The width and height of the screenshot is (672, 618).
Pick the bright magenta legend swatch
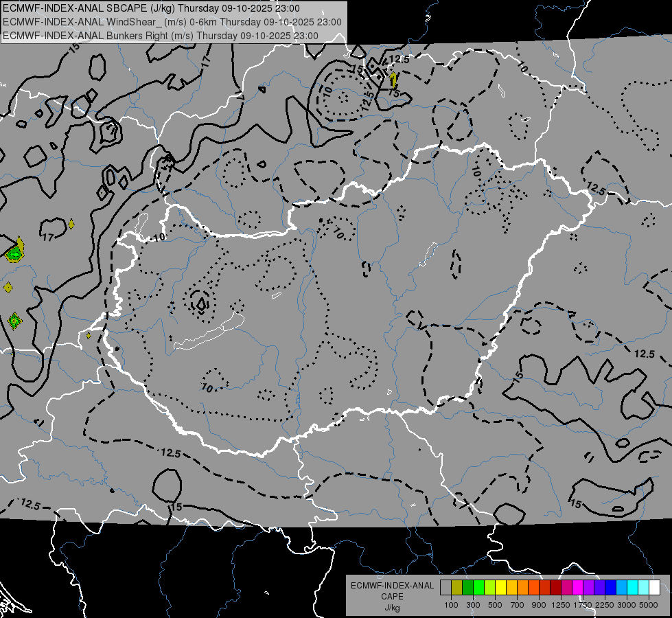point(578,587)
